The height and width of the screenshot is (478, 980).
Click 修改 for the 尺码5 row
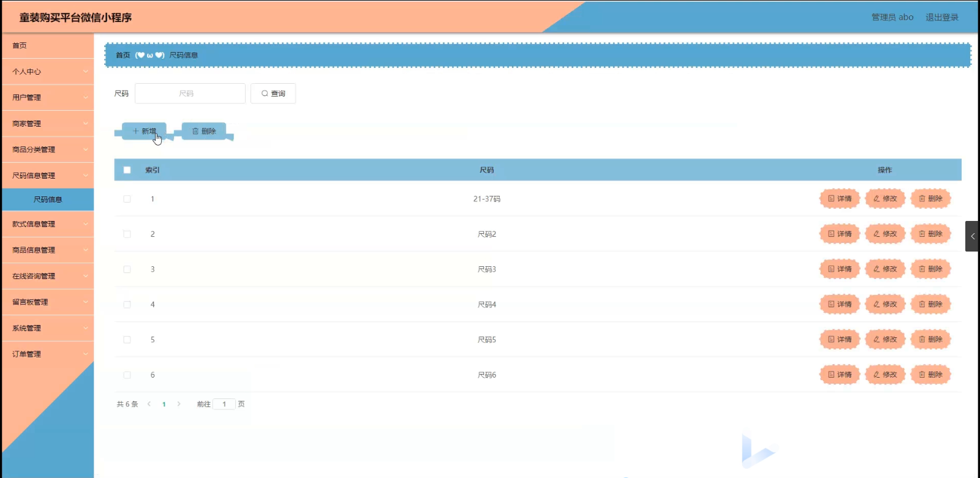885,339
